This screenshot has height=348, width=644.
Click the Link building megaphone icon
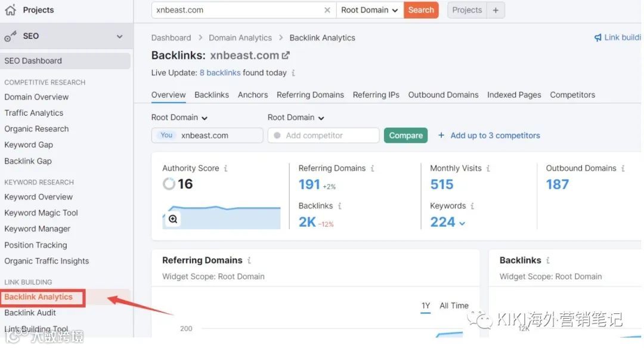click(x=597, y=38)
